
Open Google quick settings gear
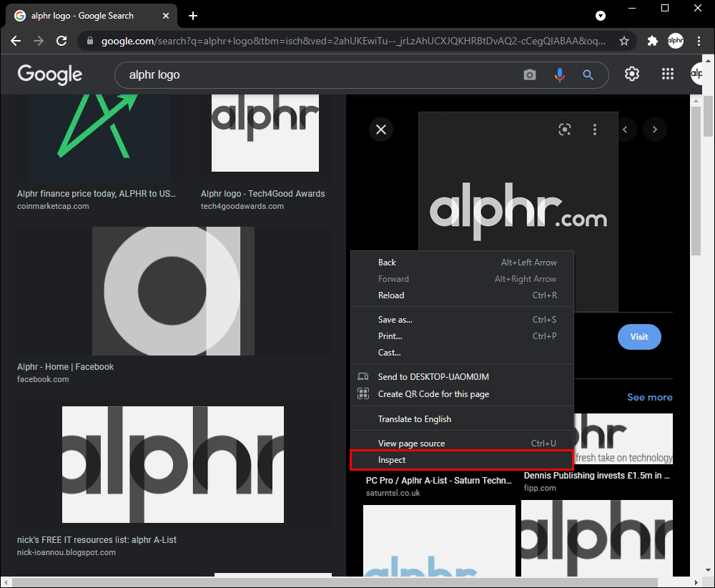(631, 74)
